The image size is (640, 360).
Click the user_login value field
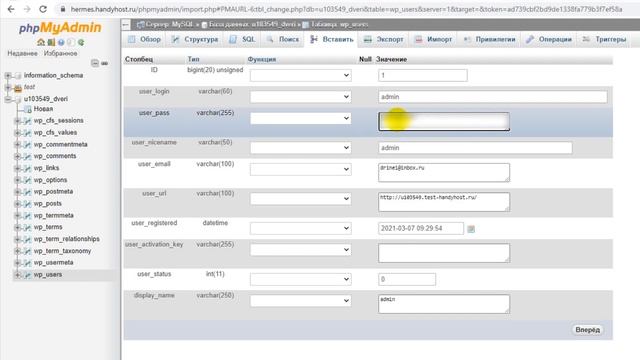[493, 97]
